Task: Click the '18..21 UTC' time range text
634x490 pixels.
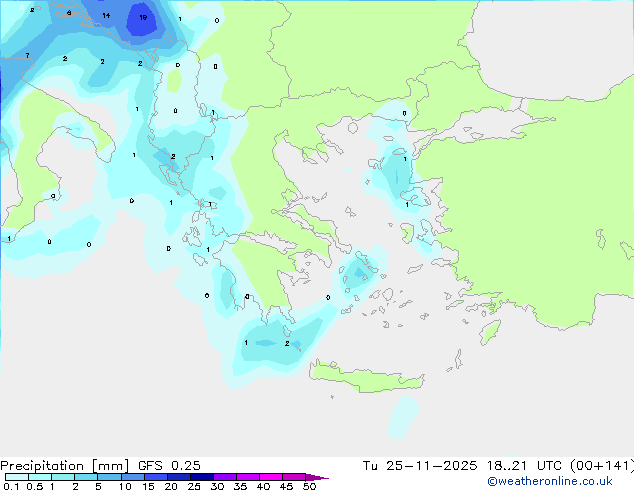Action: [x=524, y=466]
